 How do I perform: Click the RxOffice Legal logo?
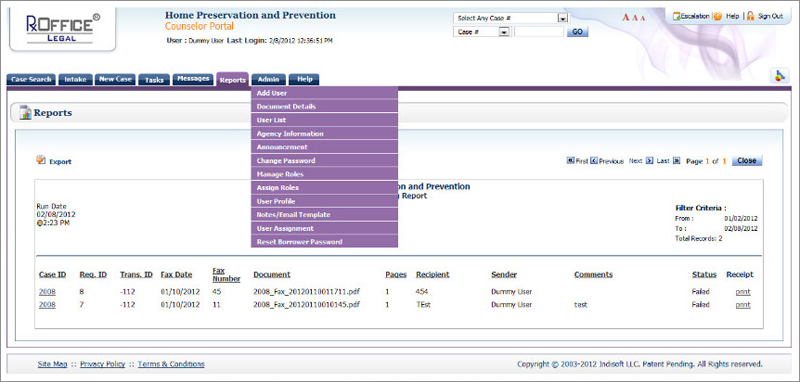63,29
